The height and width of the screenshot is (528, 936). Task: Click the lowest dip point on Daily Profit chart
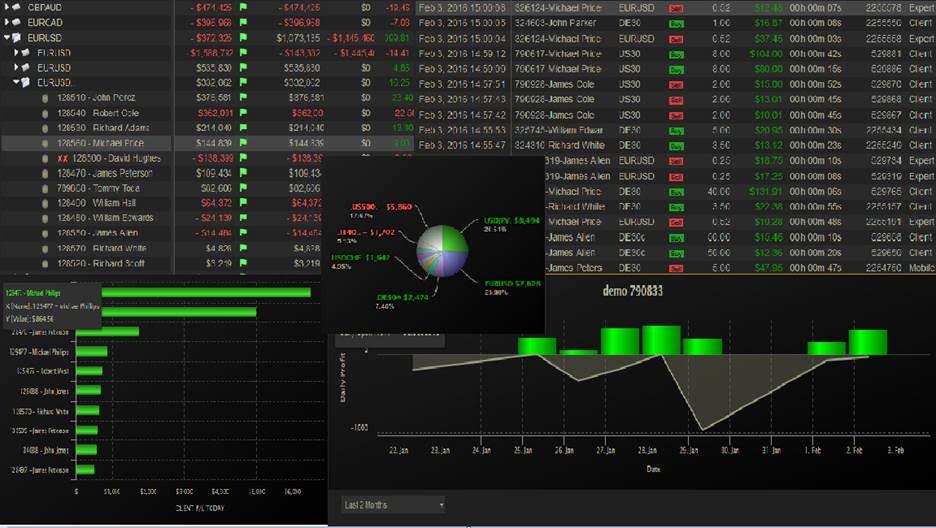point(703,430)
